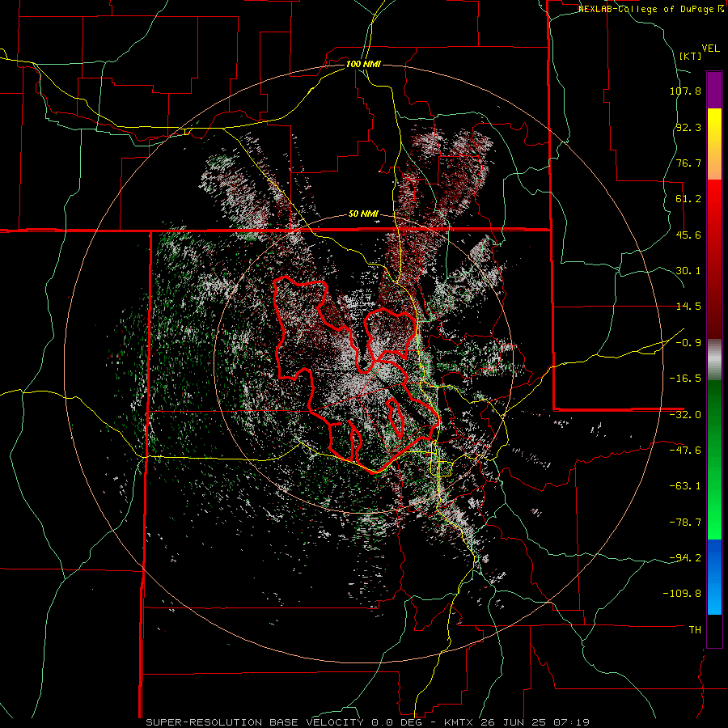
Task: Select the 45.6 scale value
Action: click(688, 235)
